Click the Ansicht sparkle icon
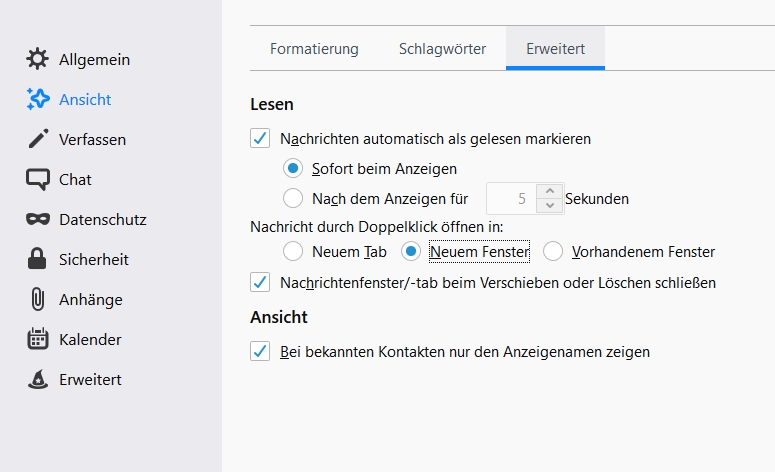 click(38, 99)
